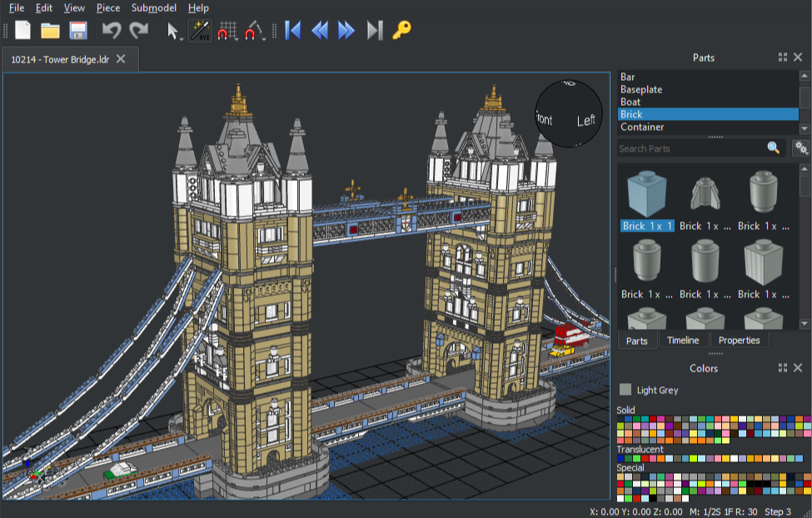Jump to first building step

(x=292, y=31)
